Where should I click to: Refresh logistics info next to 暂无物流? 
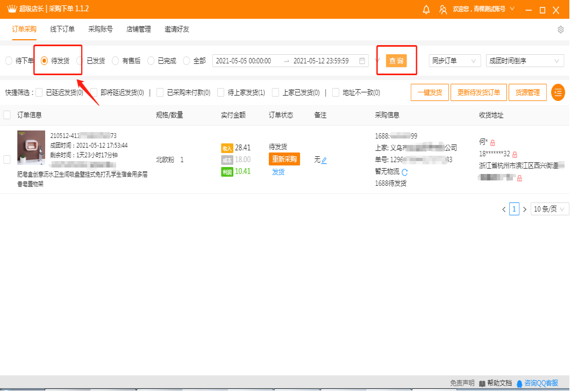tap(404, 172)
